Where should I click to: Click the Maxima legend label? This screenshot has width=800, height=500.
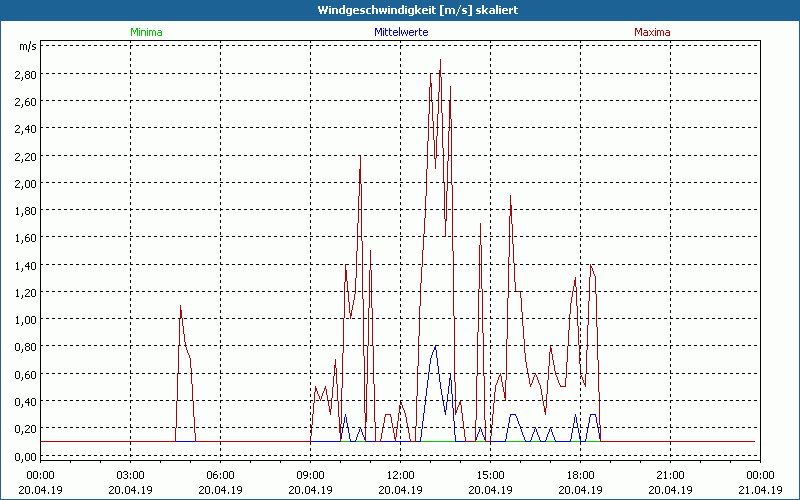coord(652,32)
